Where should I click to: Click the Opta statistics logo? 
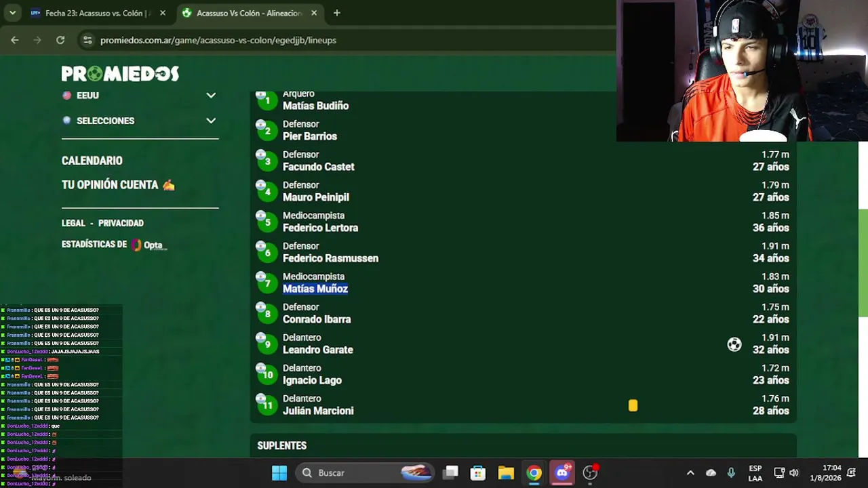pyautogui.click(x=149, y=245)
